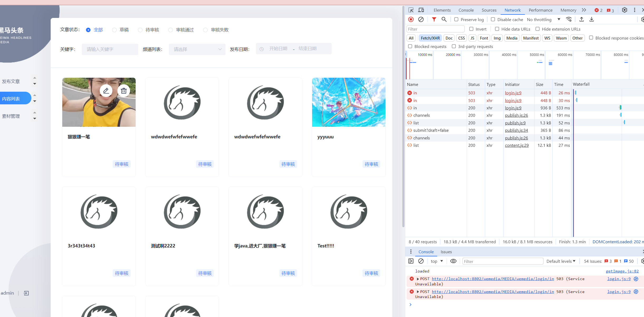
Task: Clear the network log
Action: 421,19
